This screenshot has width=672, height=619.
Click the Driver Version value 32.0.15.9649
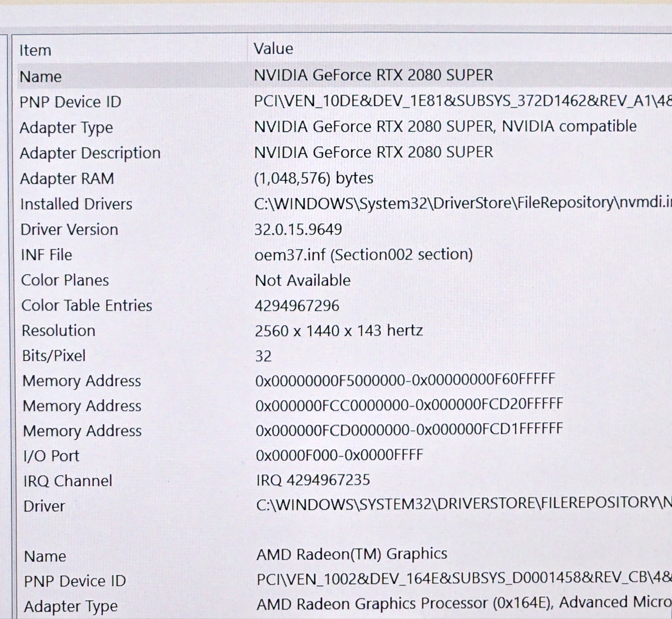[298, 229]
